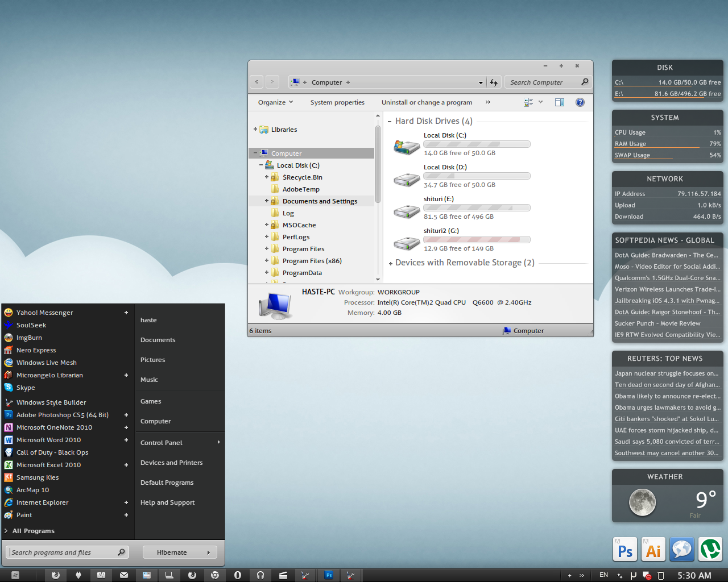The image size is (728, 582).
Task: Collapse the Local Disk (C:) tree node
Action: click(260, 165)
